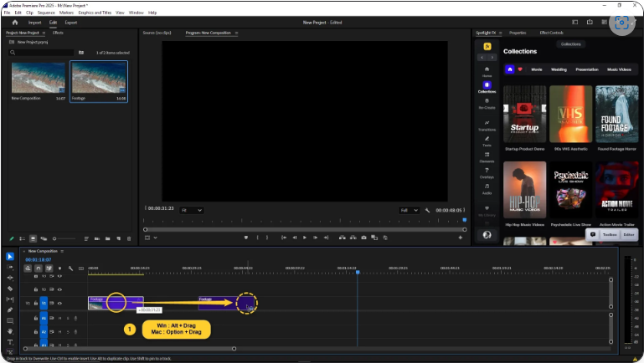Image resolution: width=644 pixels, height=363 pixels.
Task: Select the Selection tool in timeline toolbar
Action: [x=10, y=256]
